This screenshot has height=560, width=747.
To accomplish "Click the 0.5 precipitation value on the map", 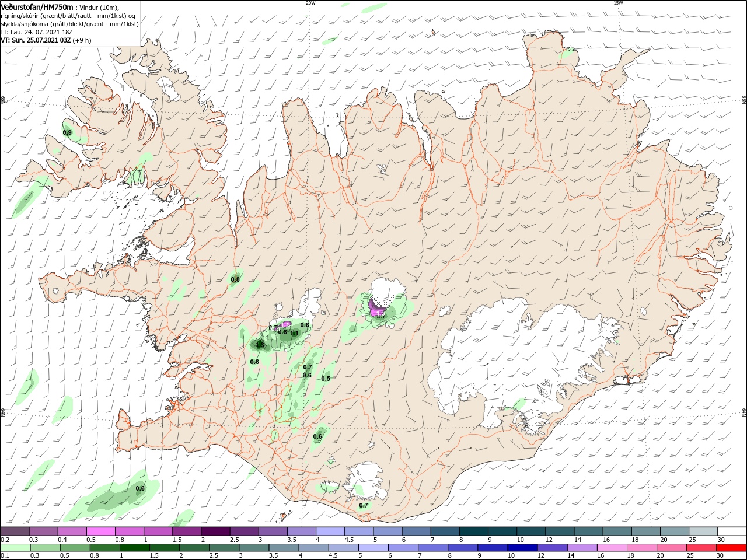I will (x=326, y=379).
